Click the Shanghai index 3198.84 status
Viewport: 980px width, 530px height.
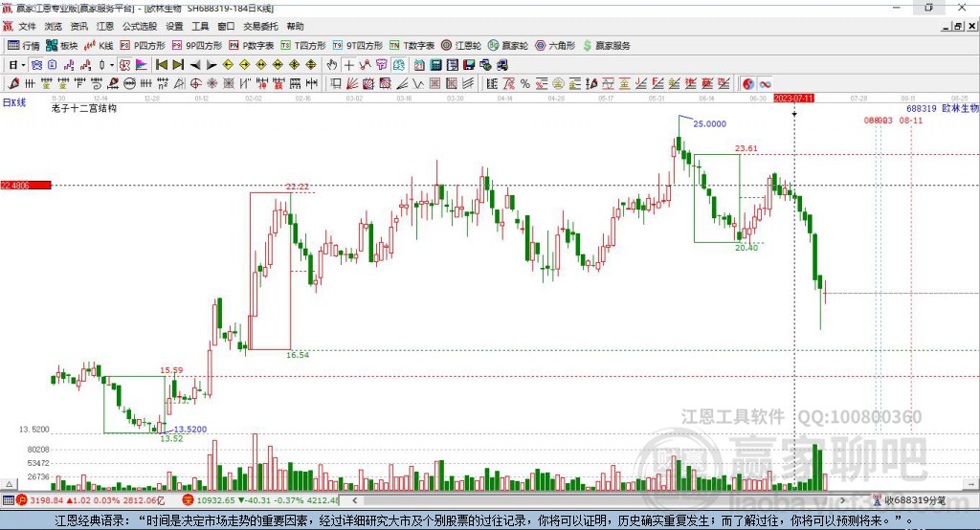91,500
